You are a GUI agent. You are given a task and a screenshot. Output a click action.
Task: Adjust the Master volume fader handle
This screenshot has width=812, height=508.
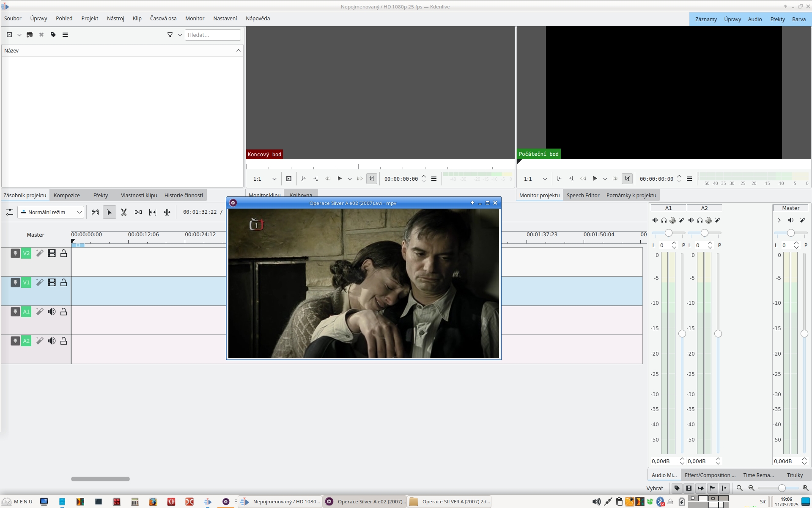(804, 334)
